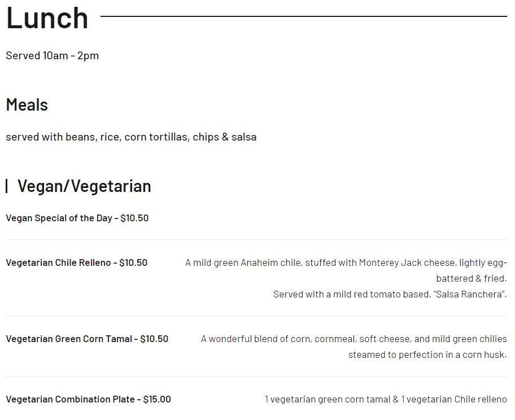The image size is (515, 420).
Task: Click Vegan Special of the Day item
Action: (77, 218)
